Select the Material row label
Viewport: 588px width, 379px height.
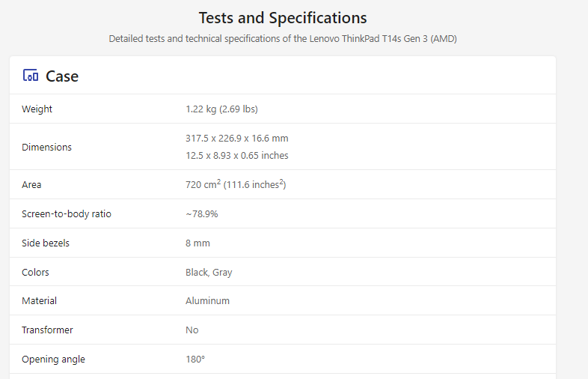pos(39,301)
